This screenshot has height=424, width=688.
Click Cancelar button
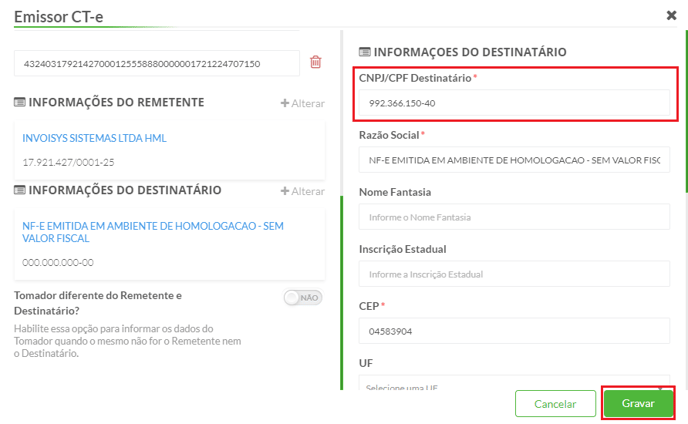point(555,404)
